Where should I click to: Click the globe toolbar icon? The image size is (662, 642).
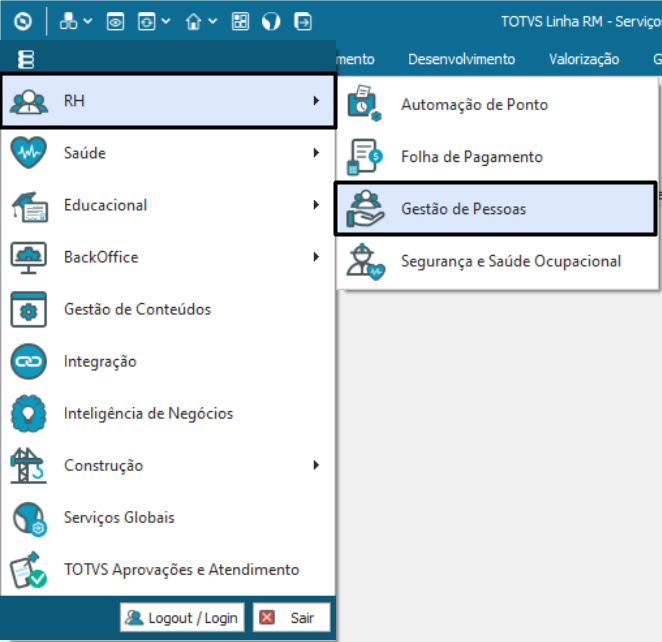pos(271,22)
